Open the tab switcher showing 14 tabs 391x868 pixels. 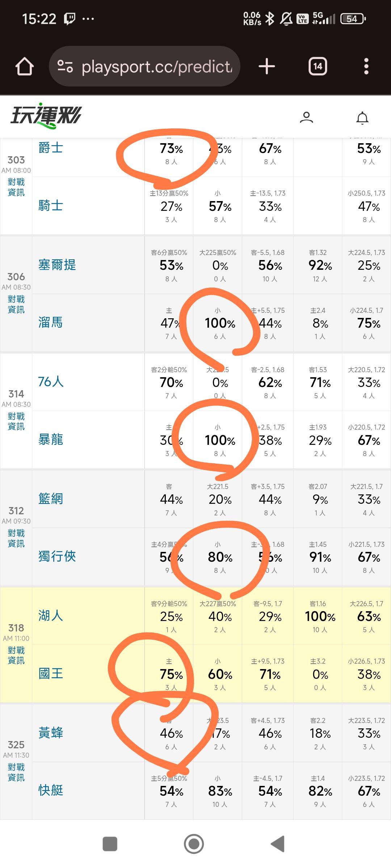point(318,67)
